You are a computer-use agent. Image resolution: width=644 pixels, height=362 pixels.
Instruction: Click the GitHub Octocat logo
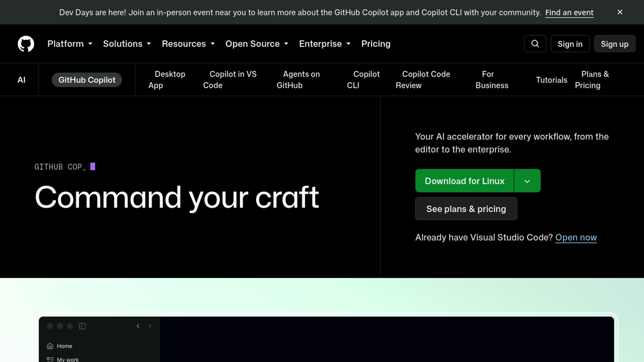[26, 44]
